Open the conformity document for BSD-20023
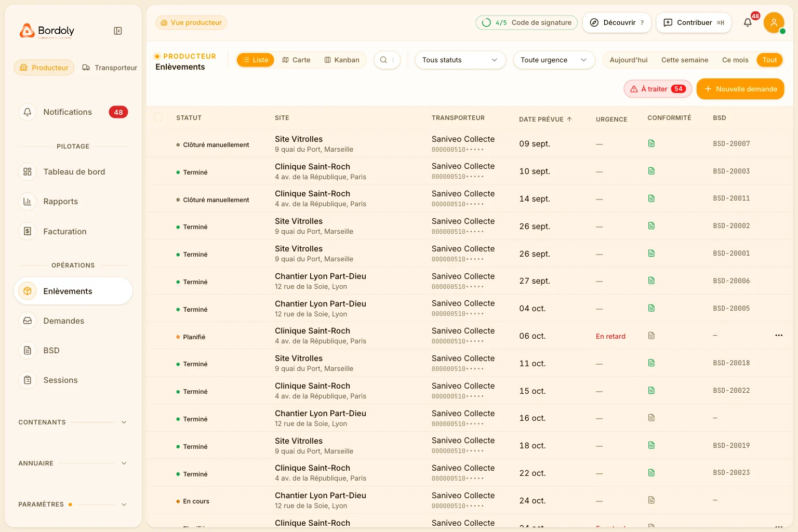The width and height of the screenshot is (798, 532). [x=651, y=473]
